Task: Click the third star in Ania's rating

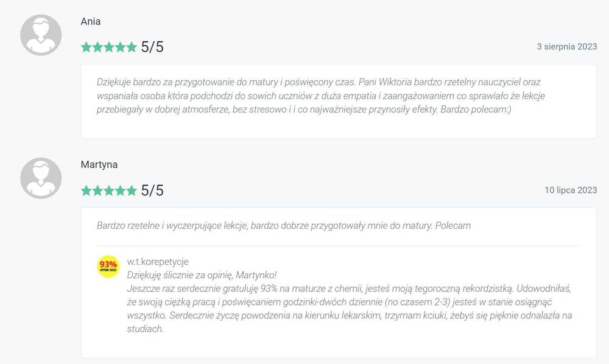Action: pyautogui.click(x=108, y=47)
